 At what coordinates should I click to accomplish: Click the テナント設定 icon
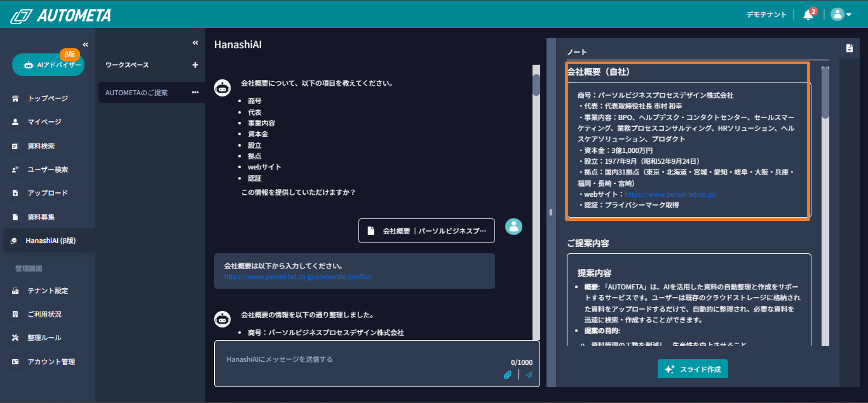click(15, 291)
